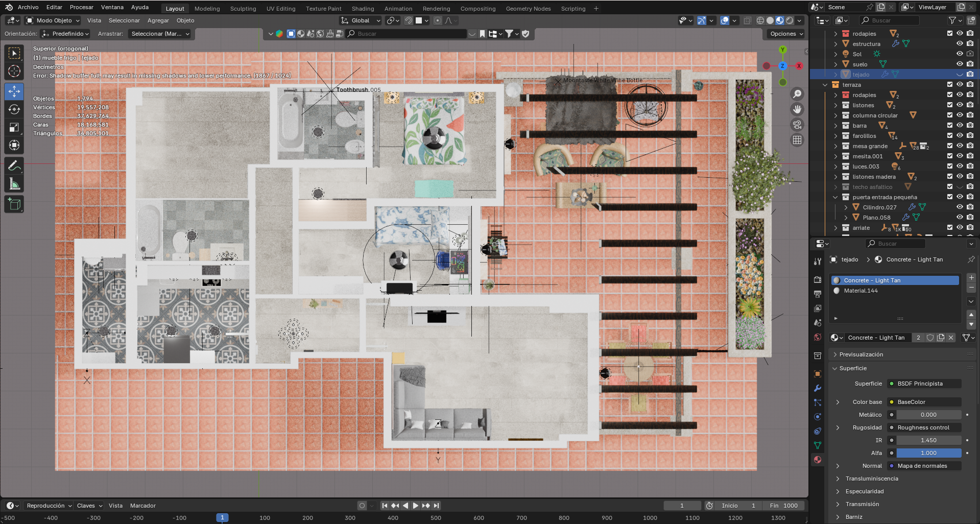This screenshot has width=980, height=524.
Task: Activate the Measure tool
Action: pos(14,184)
